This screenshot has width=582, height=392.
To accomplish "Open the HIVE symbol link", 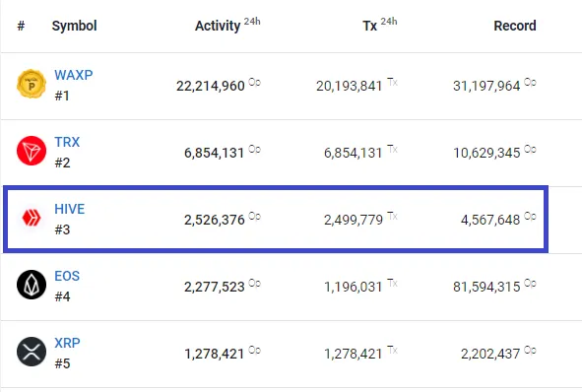I will click(x=69, y=209).
